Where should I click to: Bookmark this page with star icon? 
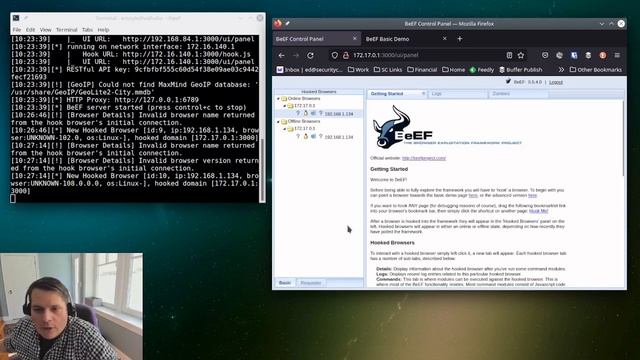(x=521, y=55)
